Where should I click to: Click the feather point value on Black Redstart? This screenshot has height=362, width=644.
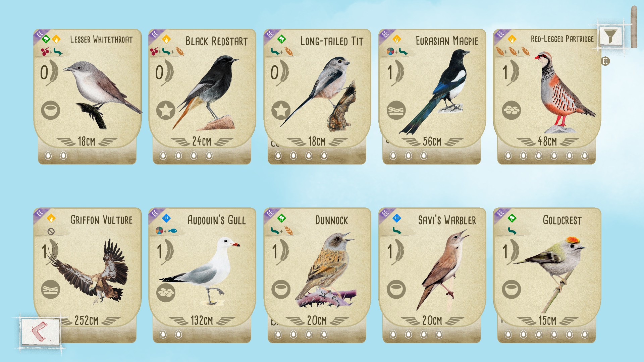coord(164,73)
